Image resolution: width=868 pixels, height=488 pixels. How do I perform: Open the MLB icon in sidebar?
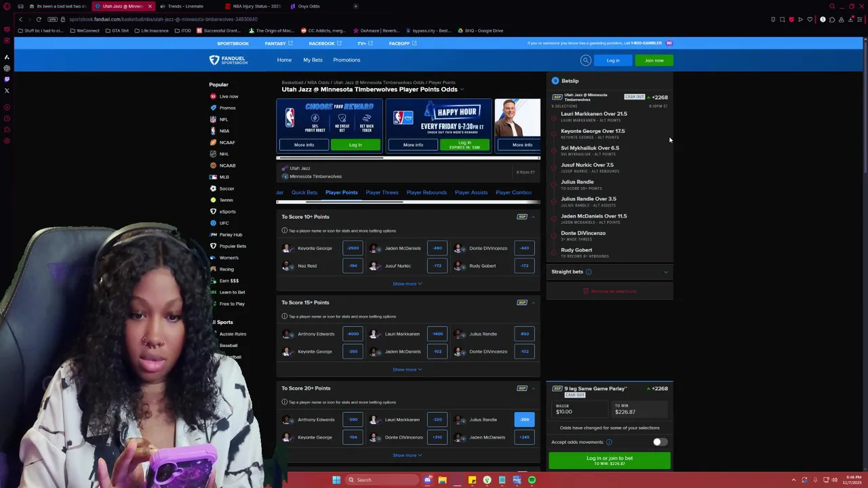point(213,177)
